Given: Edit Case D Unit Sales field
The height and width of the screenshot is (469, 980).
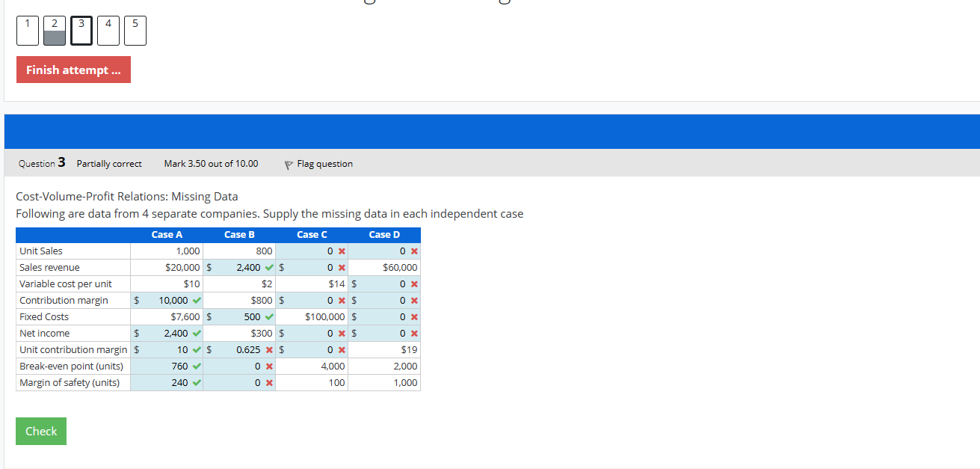Looking at the screenshot, I should click(x=383, y=251).
